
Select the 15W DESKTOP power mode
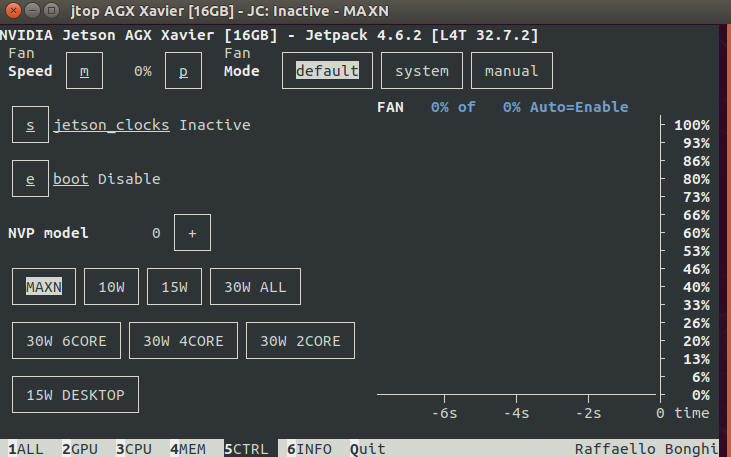click(75, 395)
